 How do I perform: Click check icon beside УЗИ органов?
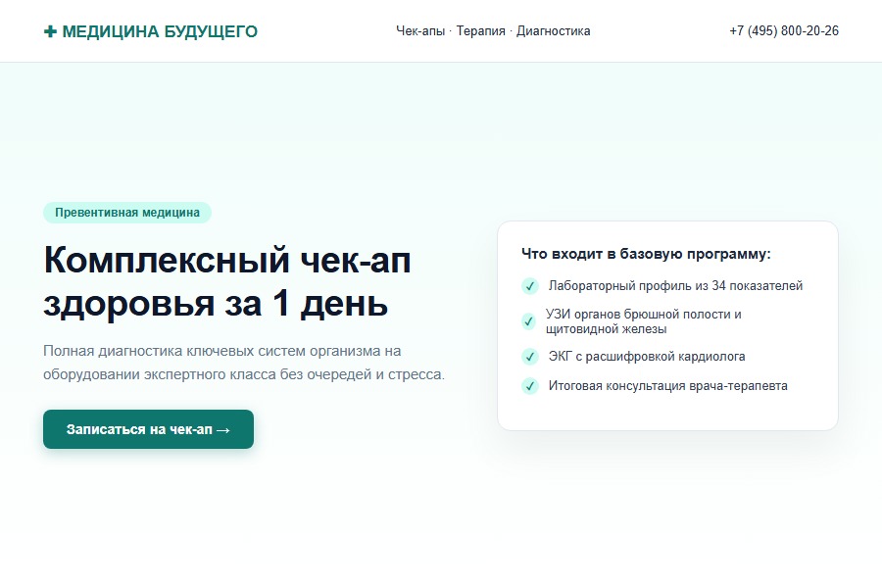click(x=528, y=321)
